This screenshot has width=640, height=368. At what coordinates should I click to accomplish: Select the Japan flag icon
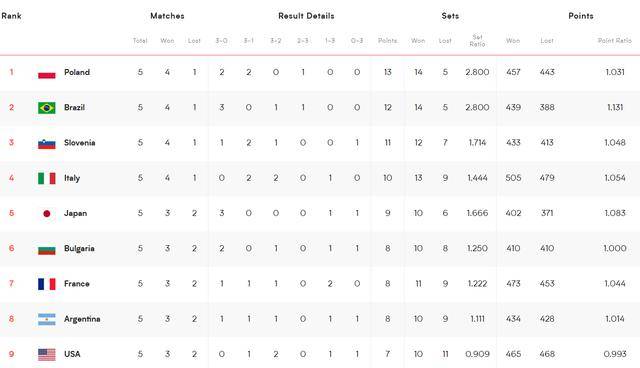point(47,213)
